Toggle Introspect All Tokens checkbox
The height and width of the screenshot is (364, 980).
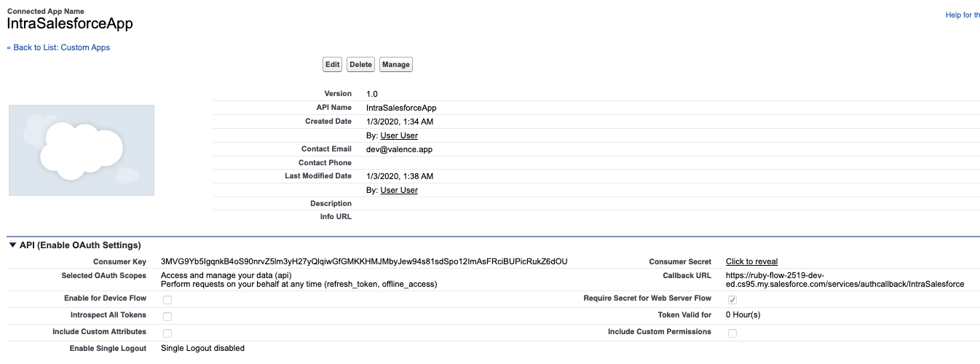click(x=167, y=316)
